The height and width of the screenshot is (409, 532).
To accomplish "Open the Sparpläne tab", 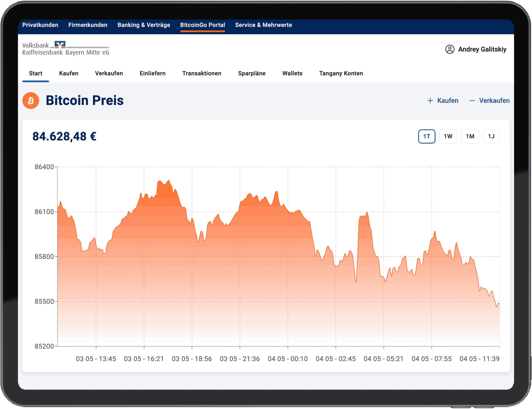I will pos(252,73).
